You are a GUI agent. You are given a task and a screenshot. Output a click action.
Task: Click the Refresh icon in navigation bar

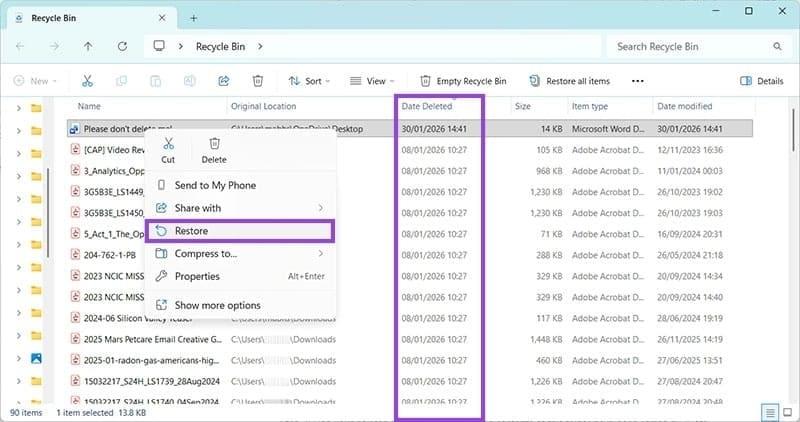coord(122,46)
